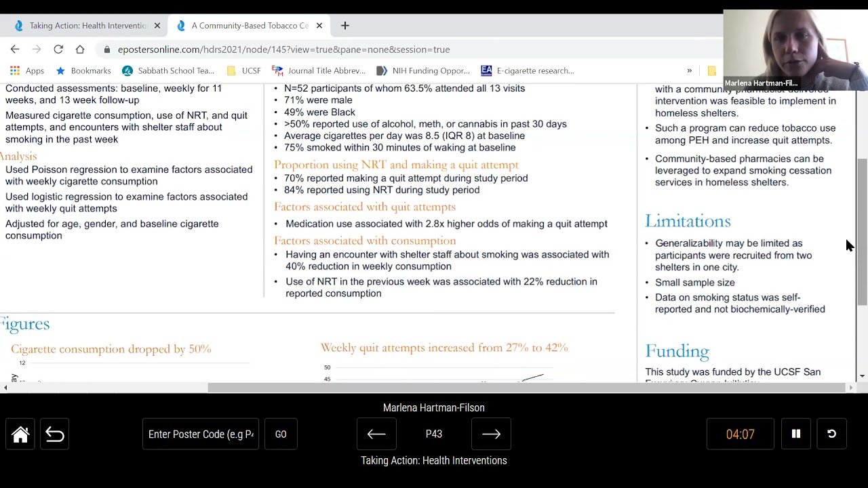Click 84% reported using NRT bullet
The width and height of the screenshot is (868, 488).
(x=382, y=190)
